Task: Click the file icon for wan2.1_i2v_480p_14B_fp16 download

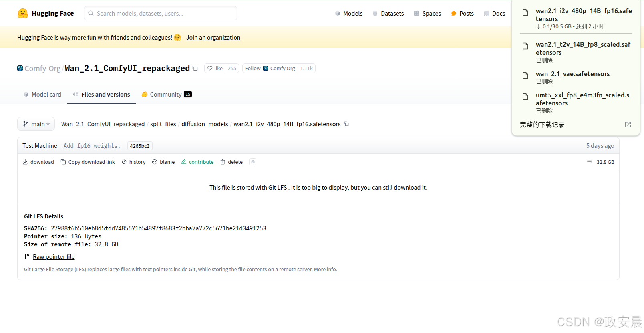Action: (x=525, y=12)
